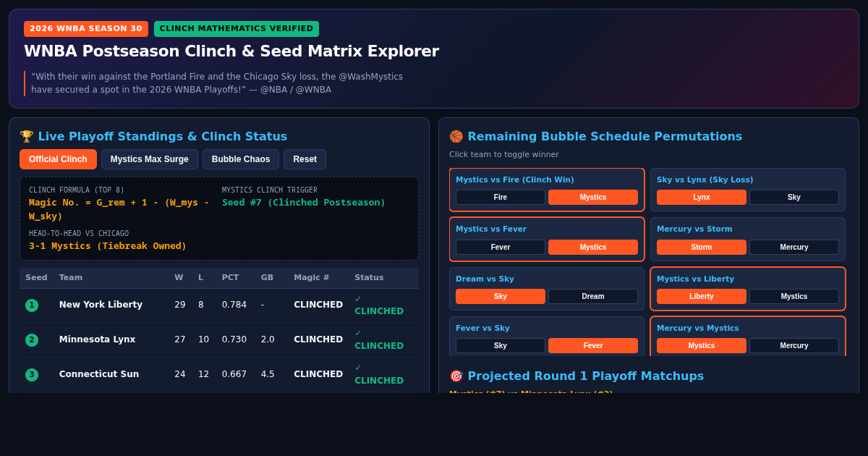Click the Reset button
Viewport: 868px width, 456px height.
305,159
